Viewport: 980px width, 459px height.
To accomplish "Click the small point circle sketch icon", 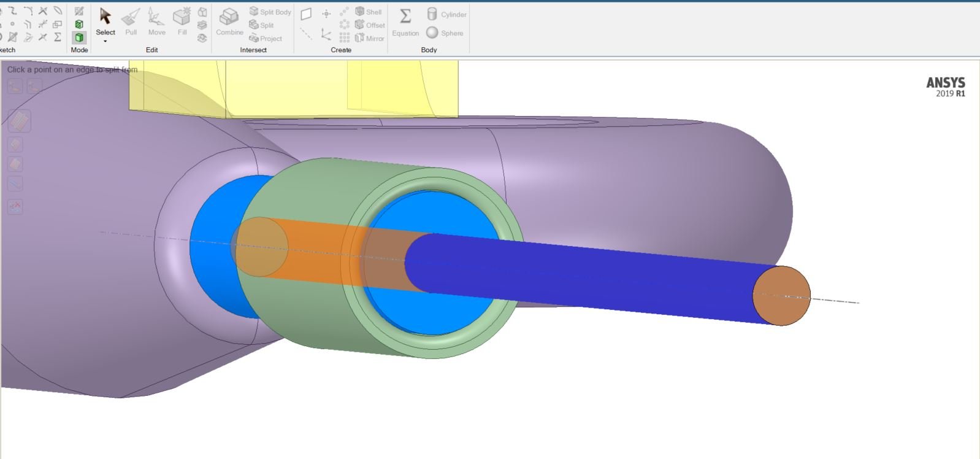I will pos(12,25).
